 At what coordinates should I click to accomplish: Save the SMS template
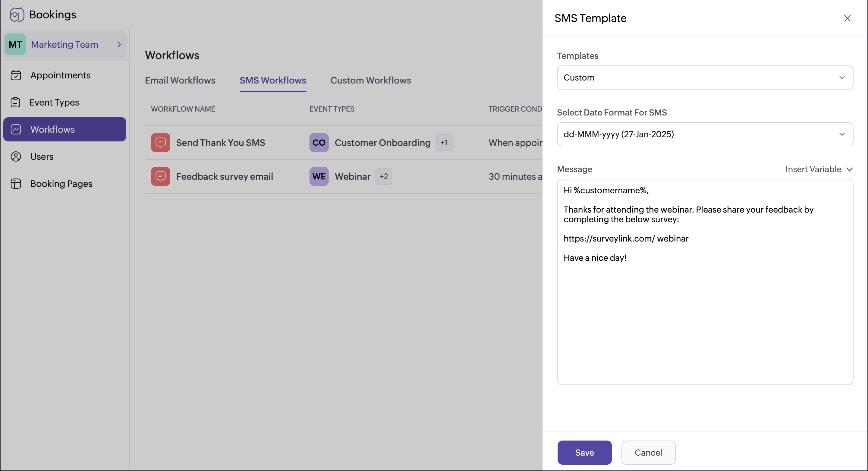pos(584,453)
